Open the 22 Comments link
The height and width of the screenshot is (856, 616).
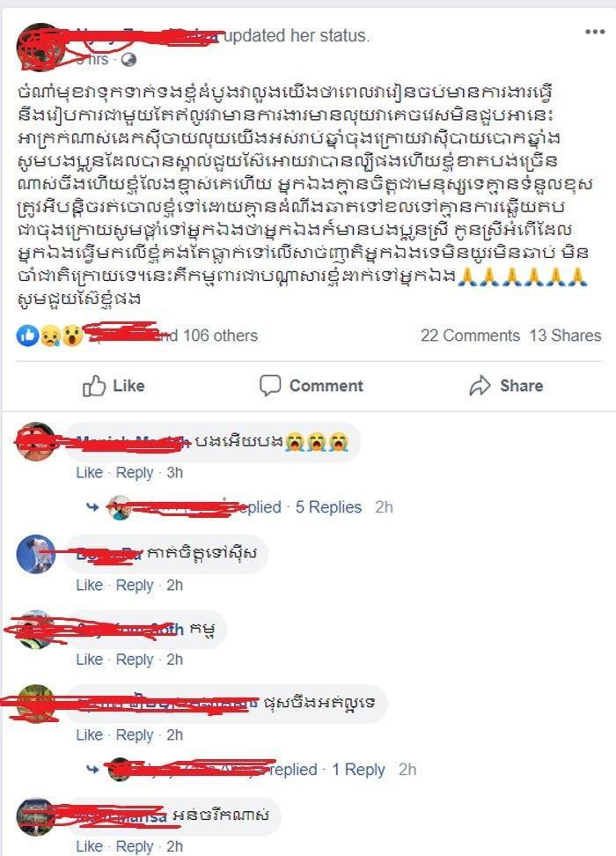coord(470,336)
